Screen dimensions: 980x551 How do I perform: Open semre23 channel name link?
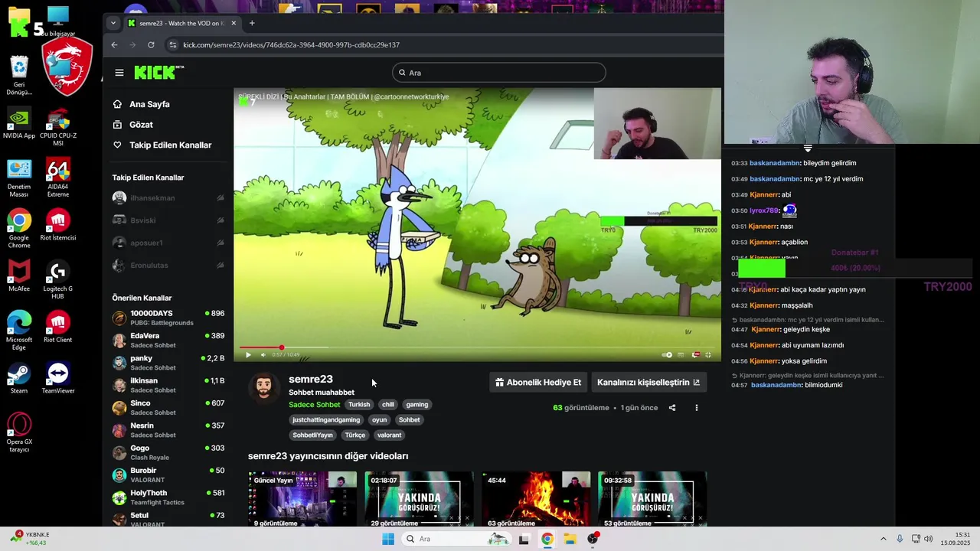point(310,379)
